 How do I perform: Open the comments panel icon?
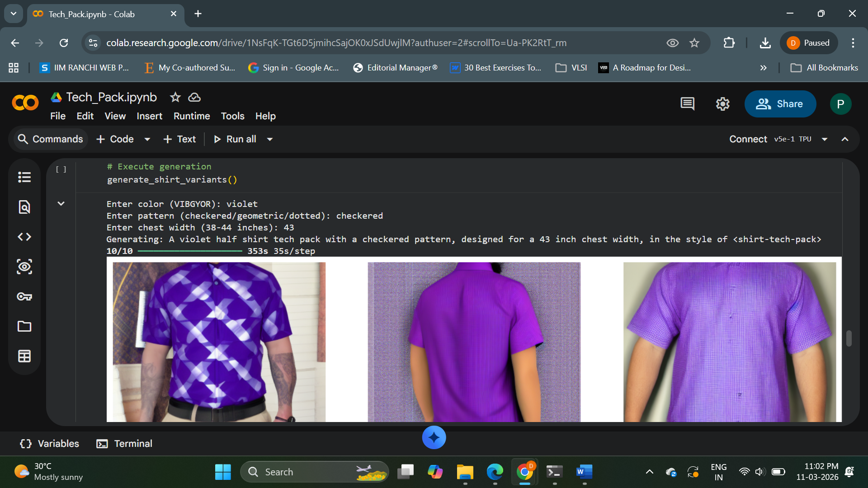click(x=687, y=104)
